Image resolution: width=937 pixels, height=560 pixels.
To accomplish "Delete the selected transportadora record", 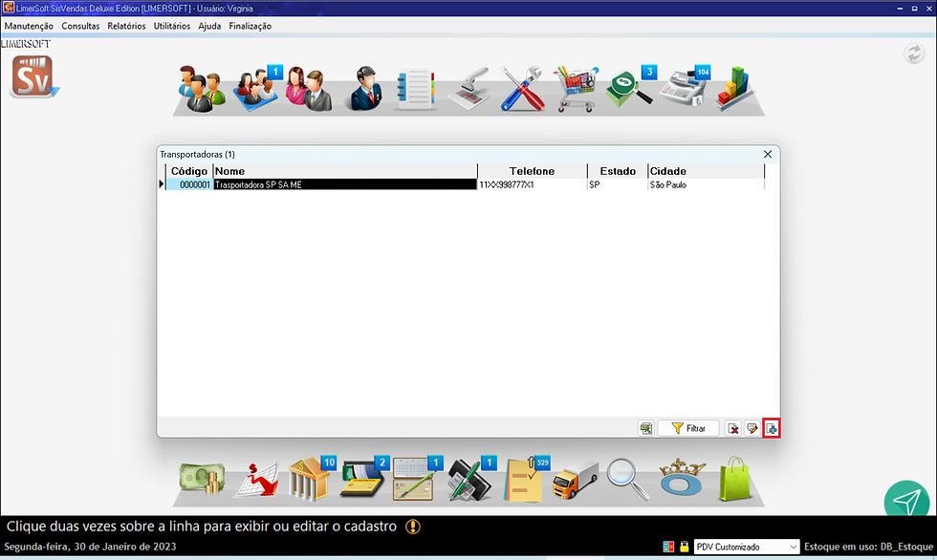I will click(733, 428).
